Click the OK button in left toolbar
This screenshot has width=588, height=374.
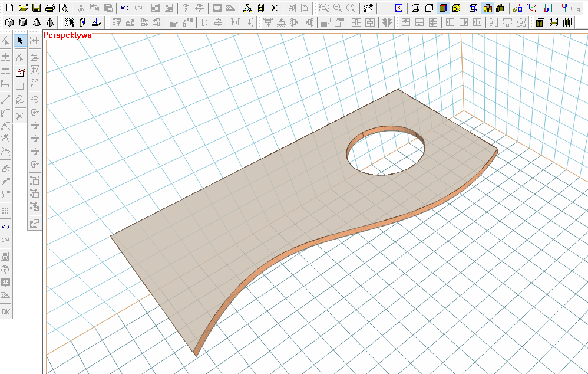[x=6, y=311]
